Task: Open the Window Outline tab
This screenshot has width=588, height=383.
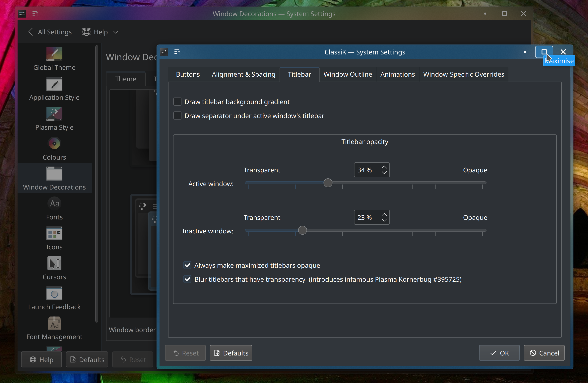Action: click(x=348, y=74)
